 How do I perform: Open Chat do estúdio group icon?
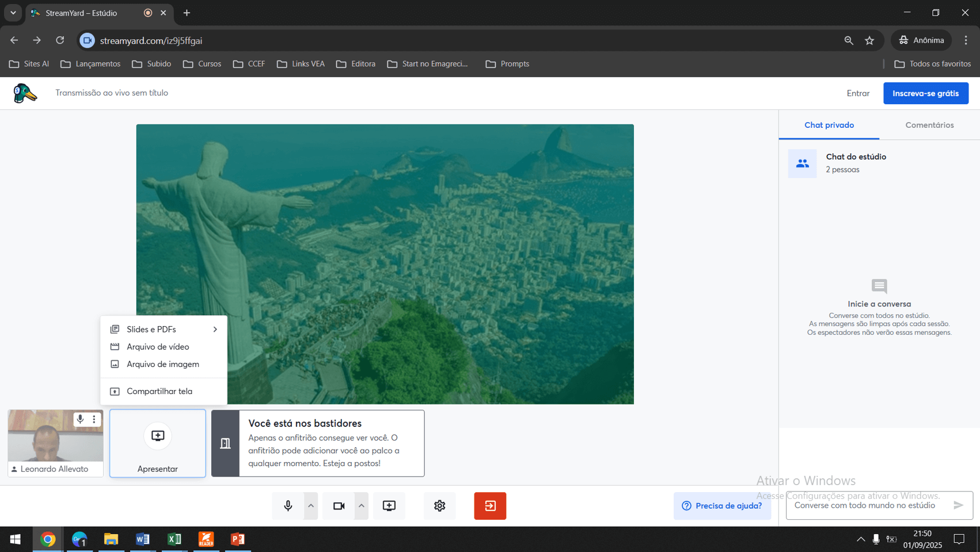pos(802,164)
